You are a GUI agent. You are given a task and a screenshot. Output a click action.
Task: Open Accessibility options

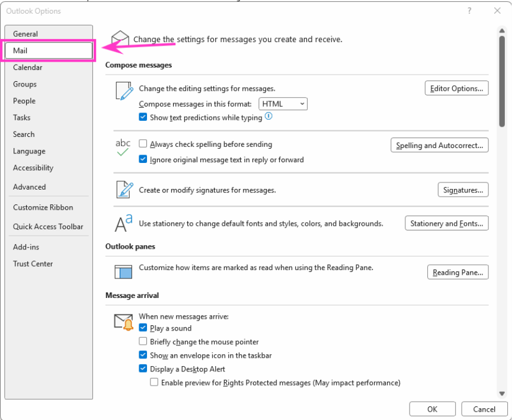[49, 168]
